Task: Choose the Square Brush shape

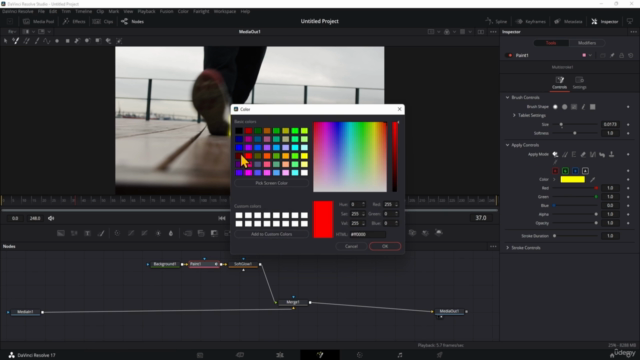Action: click(x=593, y=107)
